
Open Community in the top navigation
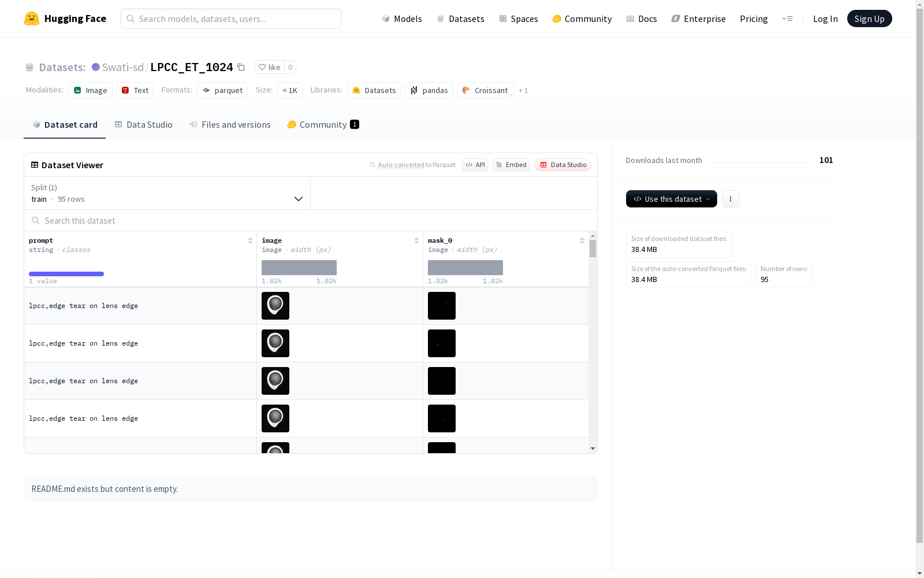coord(582,18)
